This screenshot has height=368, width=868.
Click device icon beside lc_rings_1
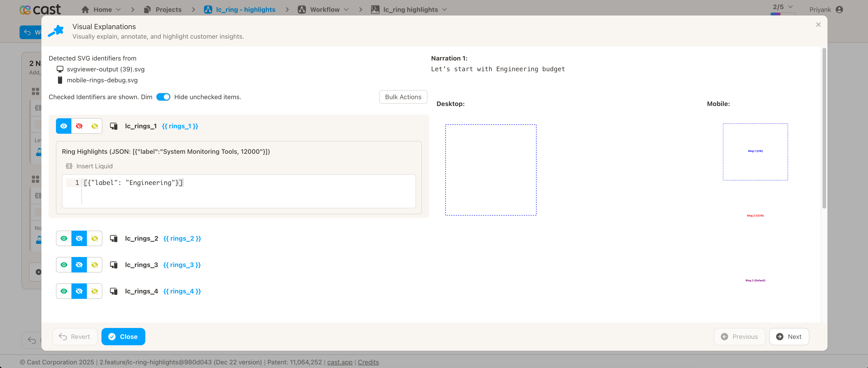point(114,126)
